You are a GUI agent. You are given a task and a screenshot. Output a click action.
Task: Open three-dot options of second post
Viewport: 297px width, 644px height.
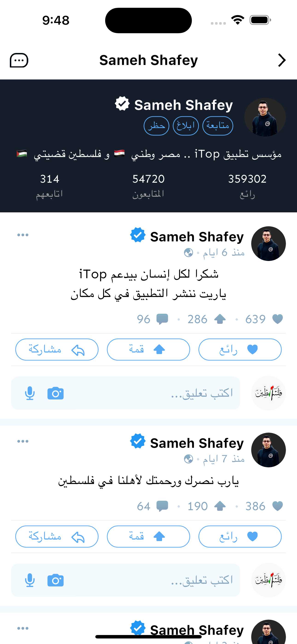[x=23, y=441]
